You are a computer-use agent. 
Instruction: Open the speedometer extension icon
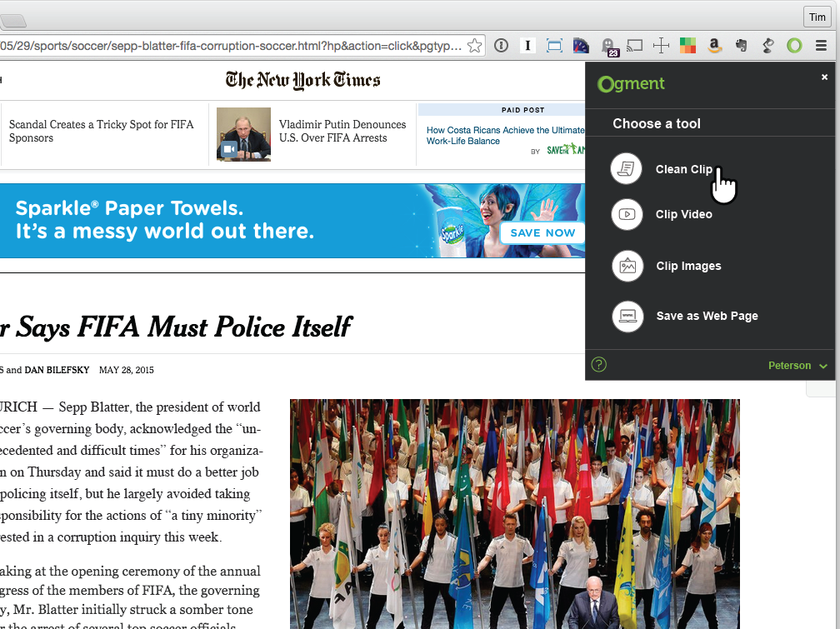(581, 46)
